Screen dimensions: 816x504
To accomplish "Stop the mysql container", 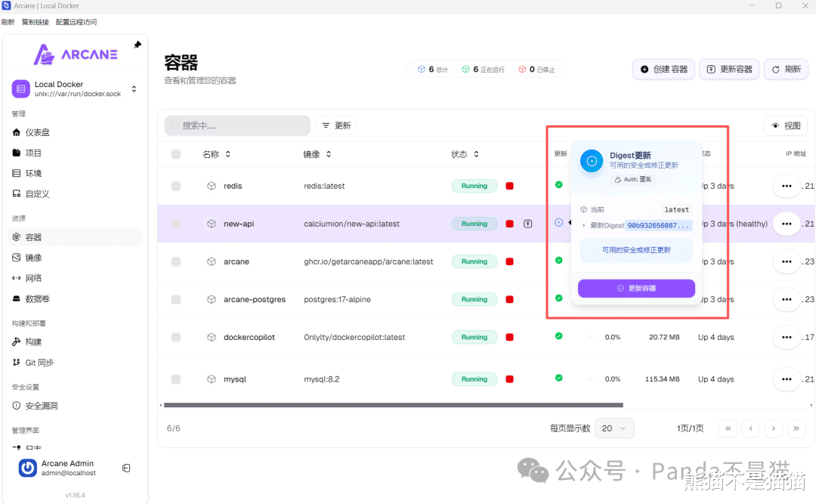I will [x=509, y=379].
